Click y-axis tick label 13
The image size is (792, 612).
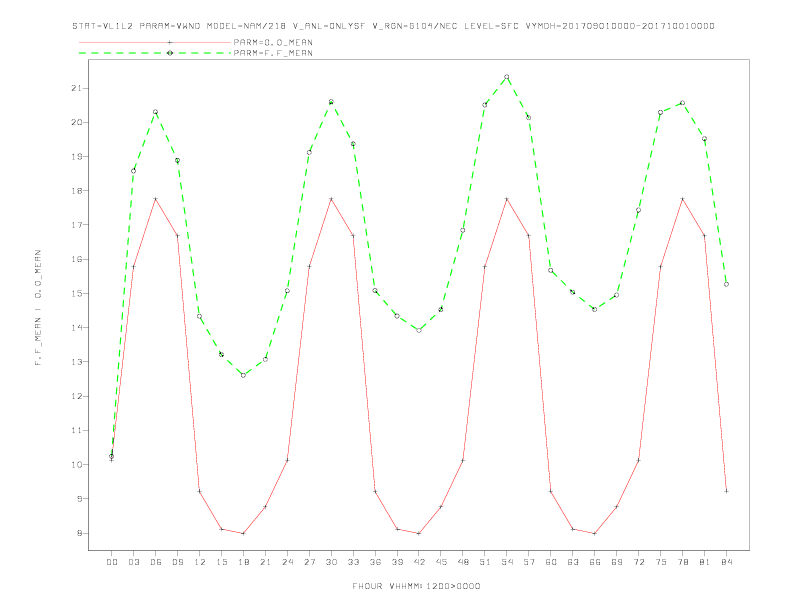click(76, 362)
